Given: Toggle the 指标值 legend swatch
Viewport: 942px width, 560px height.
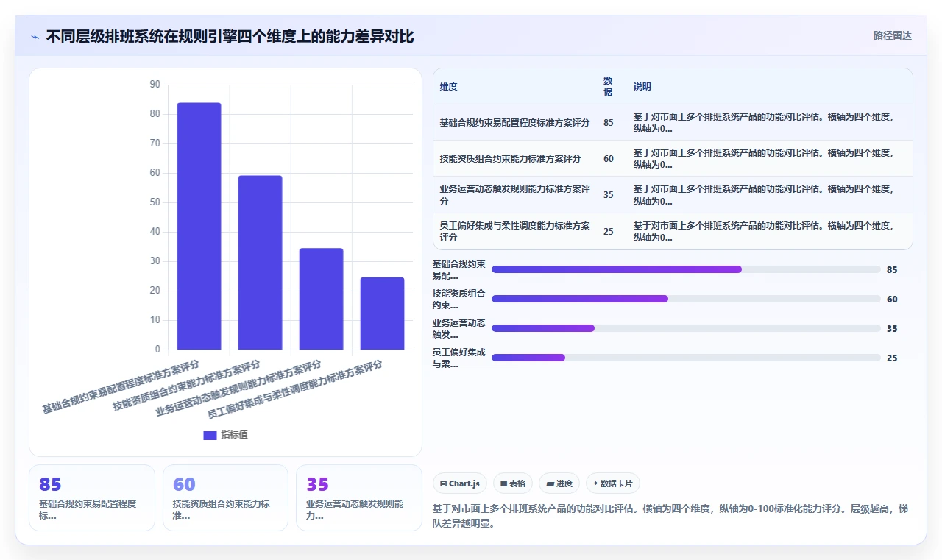Looking at the screenshot, I should click(210, 435).
